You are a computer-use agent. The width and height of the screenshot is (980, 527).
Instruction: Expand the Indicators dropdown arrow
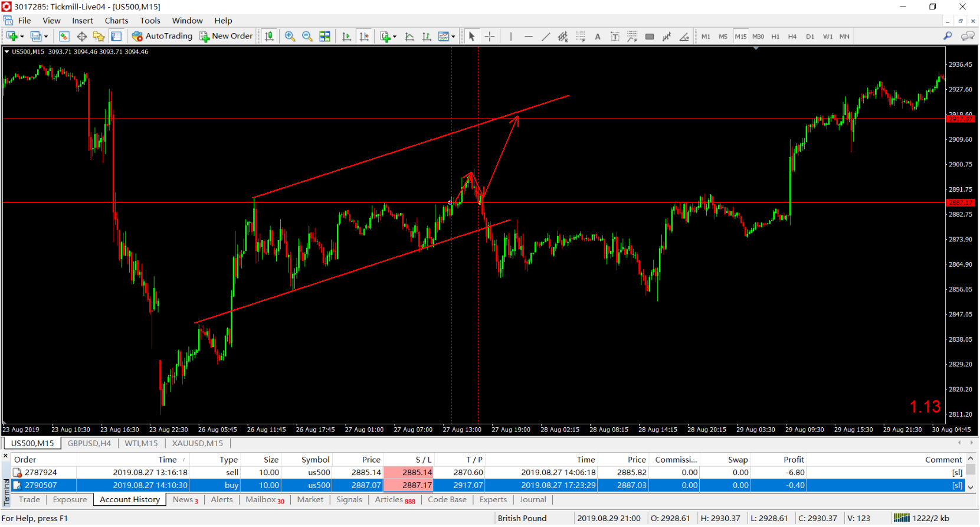[x=395, y=37]
